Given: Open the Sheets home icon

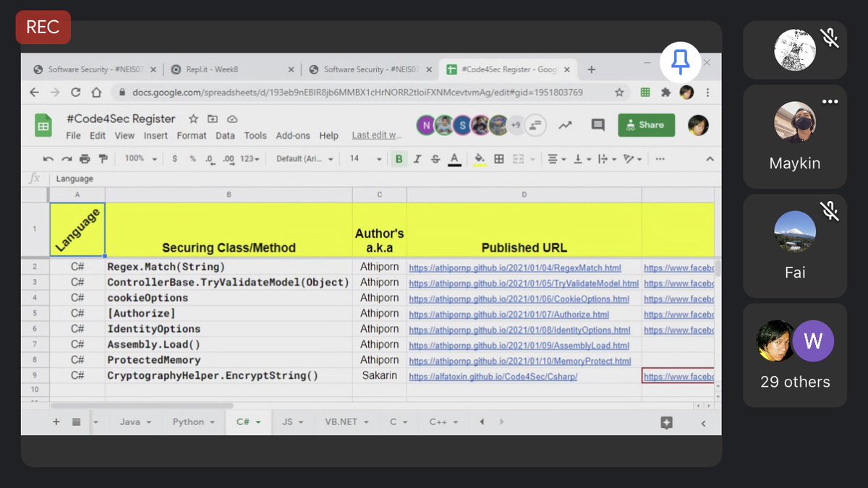Looking at the screenshot, I should 43,125.
